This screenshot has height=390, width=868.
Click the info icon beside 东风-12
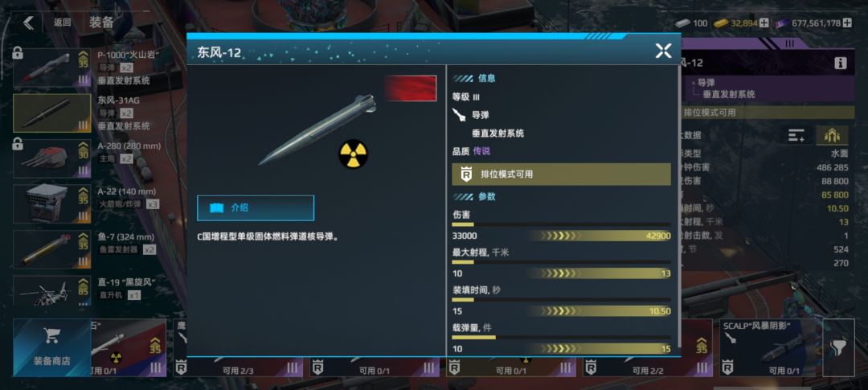pos(841,64)
